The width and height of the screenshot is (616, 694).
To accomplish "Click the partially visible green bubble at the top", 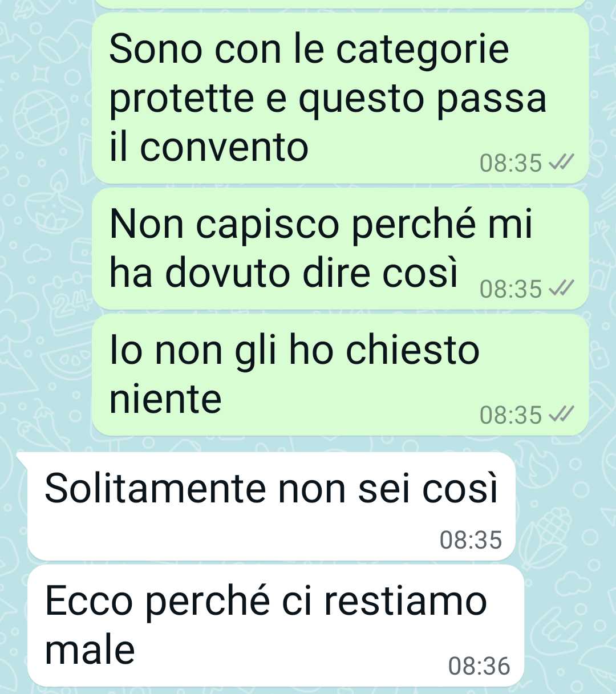I will pos(341,4).
